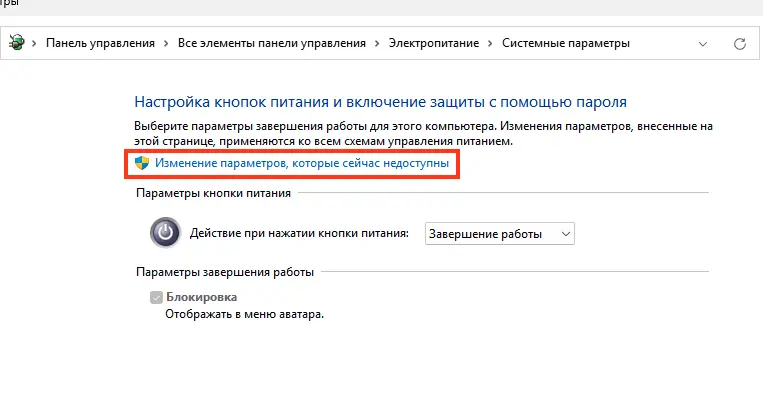Navigate to 'Электропитание' breadcrumb

[x=434, y=43]
